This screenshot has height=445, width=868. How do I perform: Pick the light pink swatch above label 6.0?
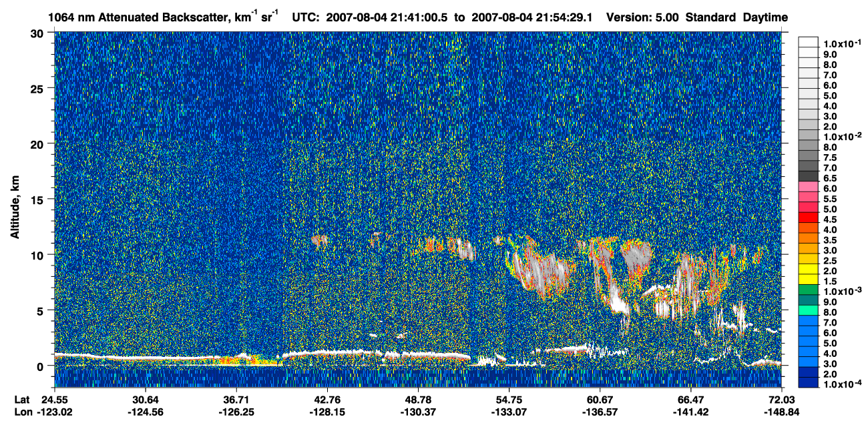pyautogui.click(x=808, y=186)
